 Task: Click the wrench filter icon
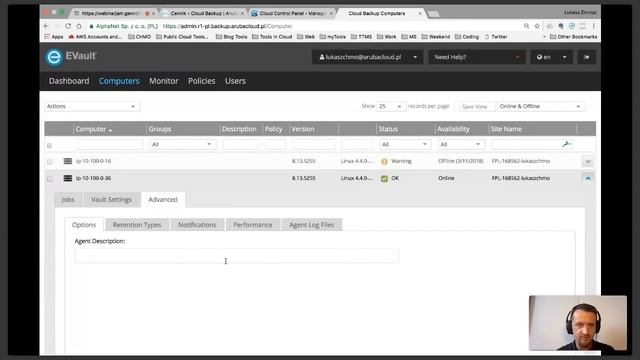(x=566, y=144)
